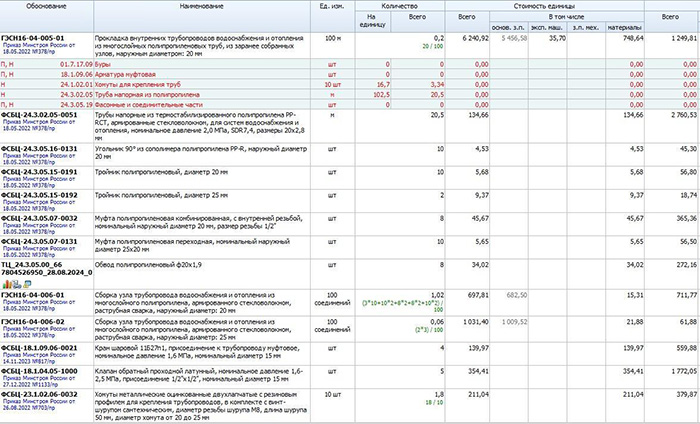
Task: Click the з.п. мех. column header
Action: 586,27
